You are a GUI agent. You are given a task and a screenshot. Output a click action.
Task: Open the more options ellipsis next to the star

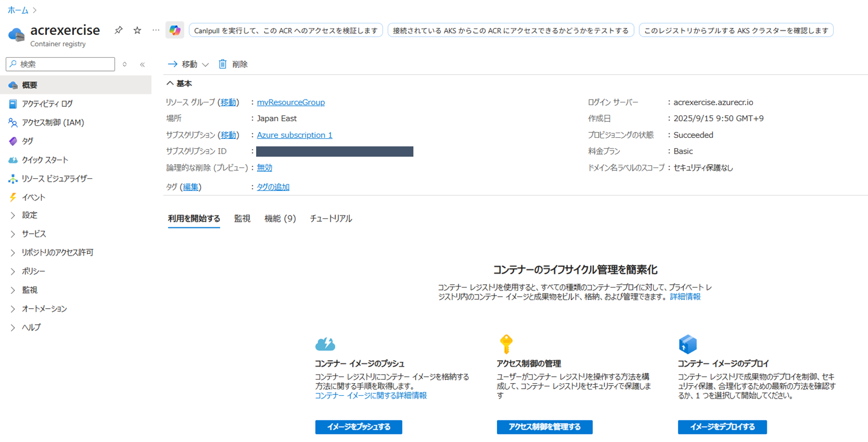(156, 30)
